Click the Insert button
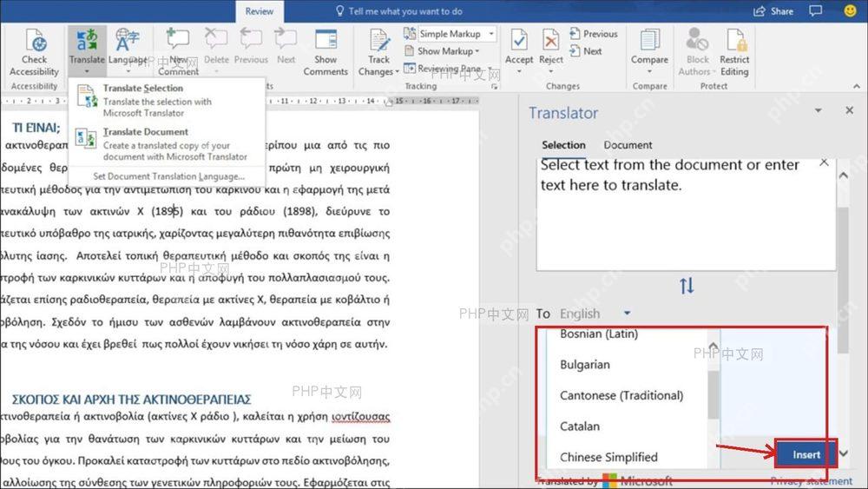This screenshot has height=489, width=868. pos(806,454)
